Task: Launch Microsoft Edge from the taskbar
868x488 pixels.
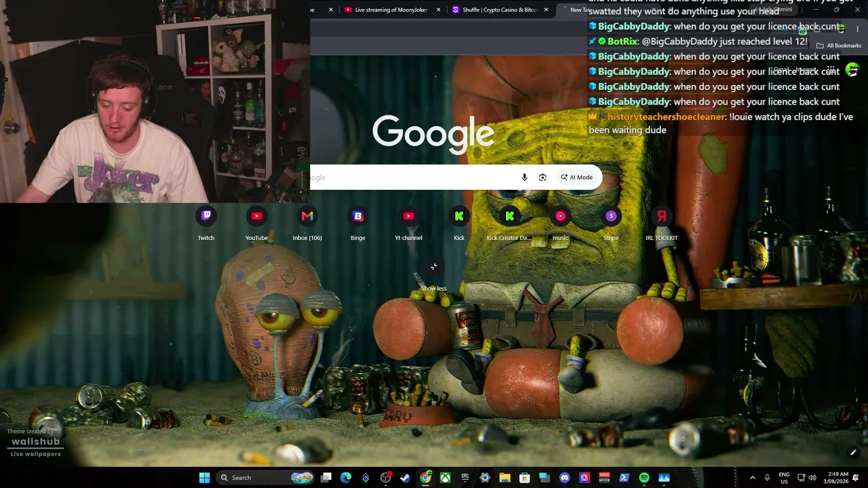Action: 346,478
